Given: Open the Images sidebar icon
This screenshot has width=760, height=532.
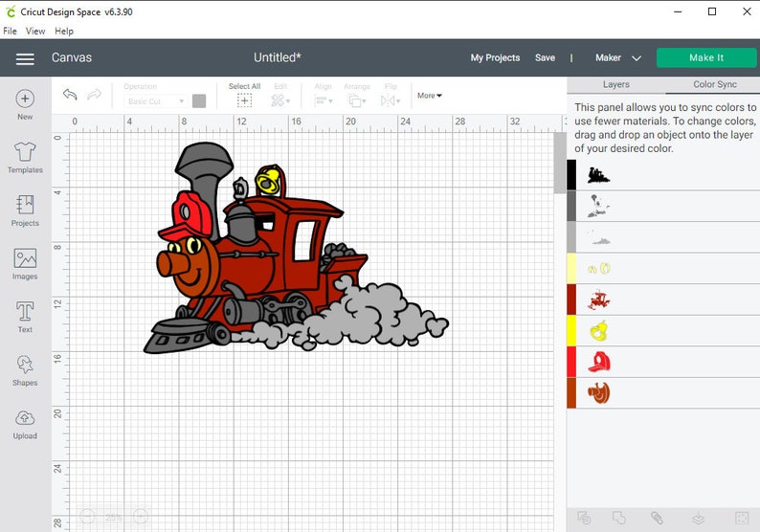Looking at the screenshot, I should click(25, 258).
